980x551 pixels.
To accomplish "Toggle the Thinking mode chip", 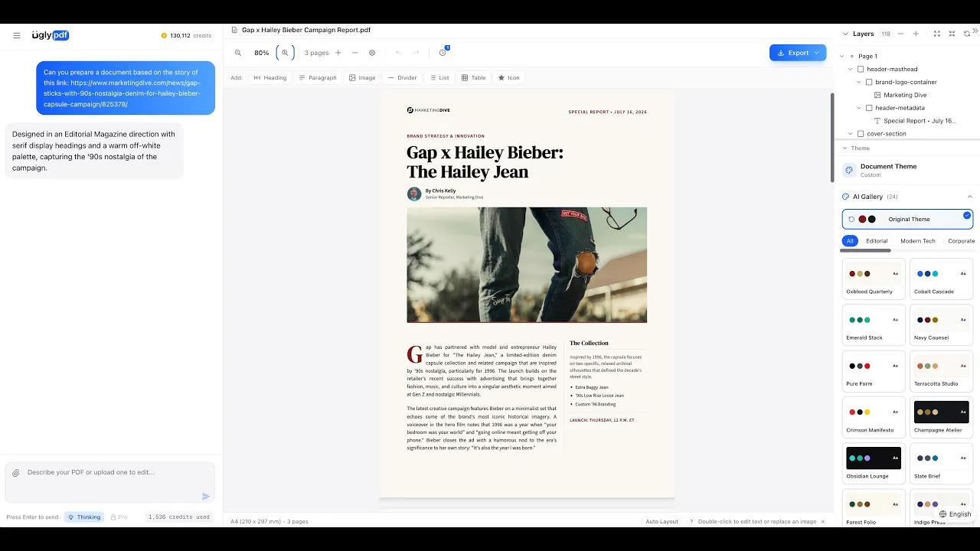I will click(x=84, y=517).
